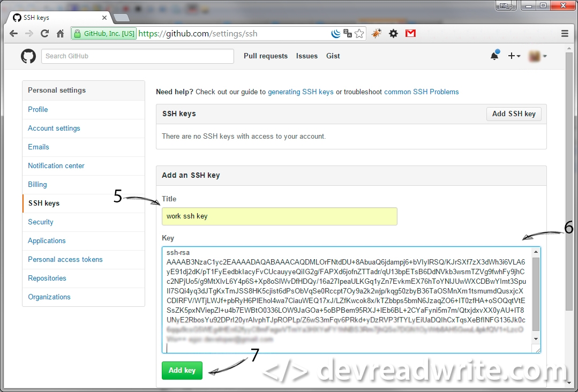Open the plus create-new dropdown
The height and width of the screenshot is (392, 578).
pyautogui.click(x=514, y=56)
